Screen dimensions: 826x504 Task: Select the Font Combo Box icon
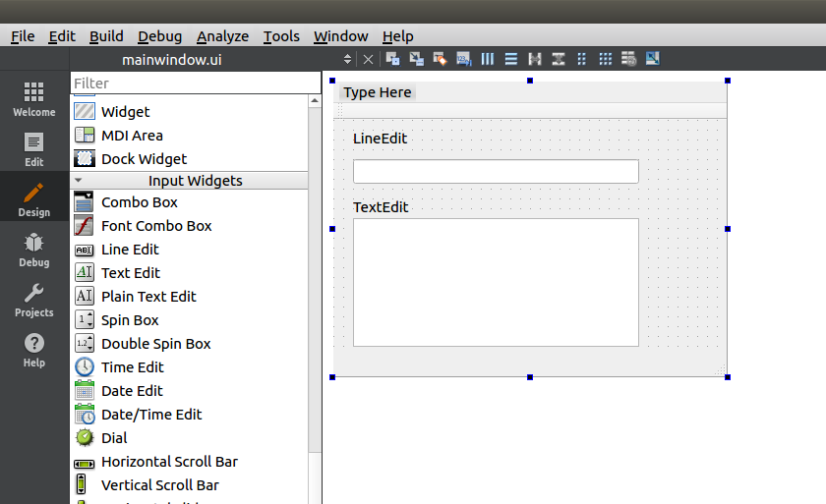click(x=85, y=226)
